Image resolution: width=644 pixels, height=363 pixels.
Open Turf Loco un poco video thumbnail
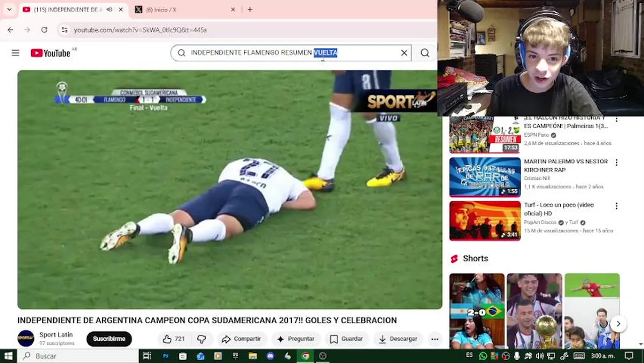[485, 221]
